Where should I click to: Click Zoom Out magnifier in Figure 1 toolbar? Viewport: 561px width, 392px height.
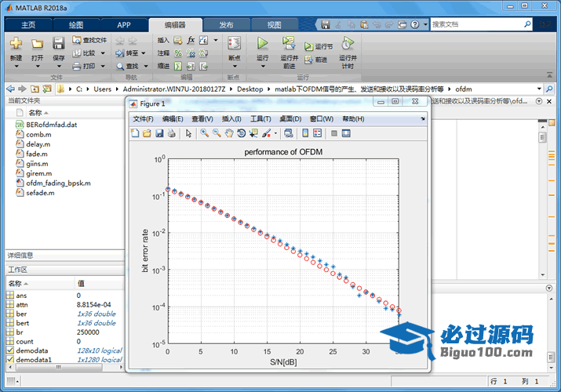click(217, 133)
